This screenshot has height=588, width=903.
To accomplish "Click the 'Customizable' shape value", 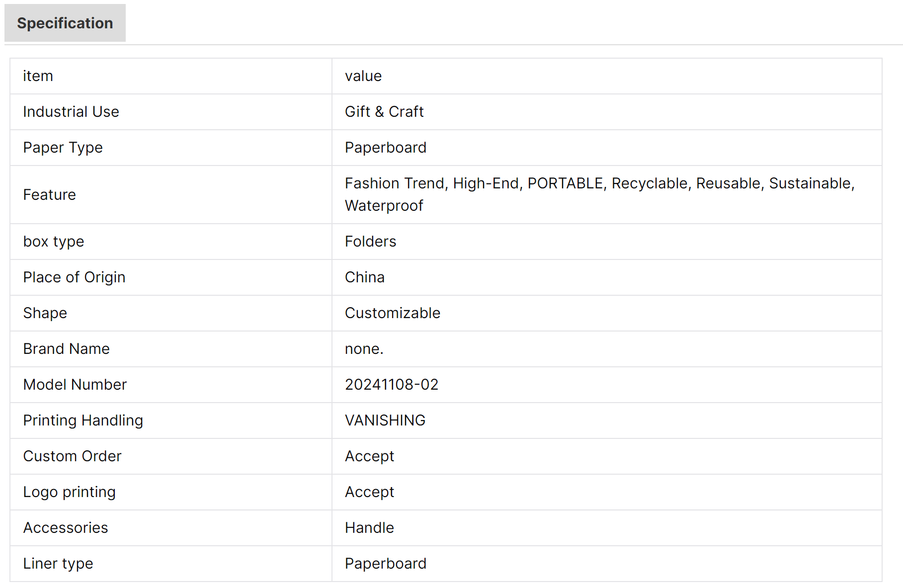I will click(393, 313).
